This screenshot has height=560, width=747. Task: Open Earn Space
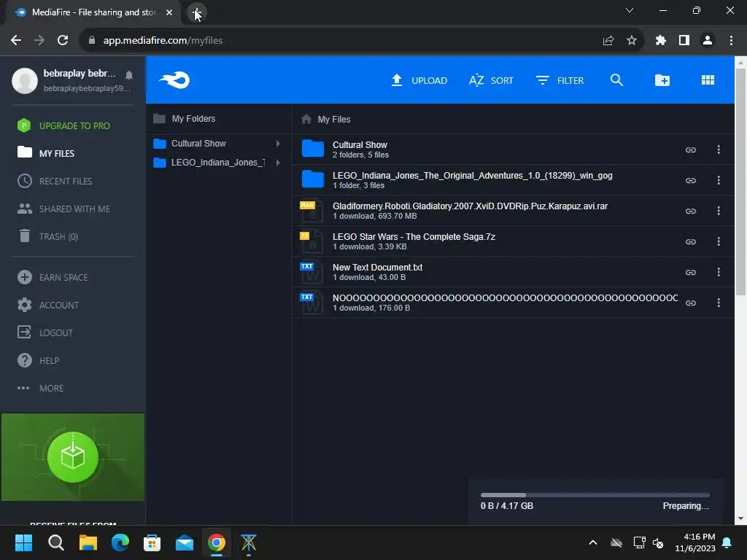click(53, 277)
